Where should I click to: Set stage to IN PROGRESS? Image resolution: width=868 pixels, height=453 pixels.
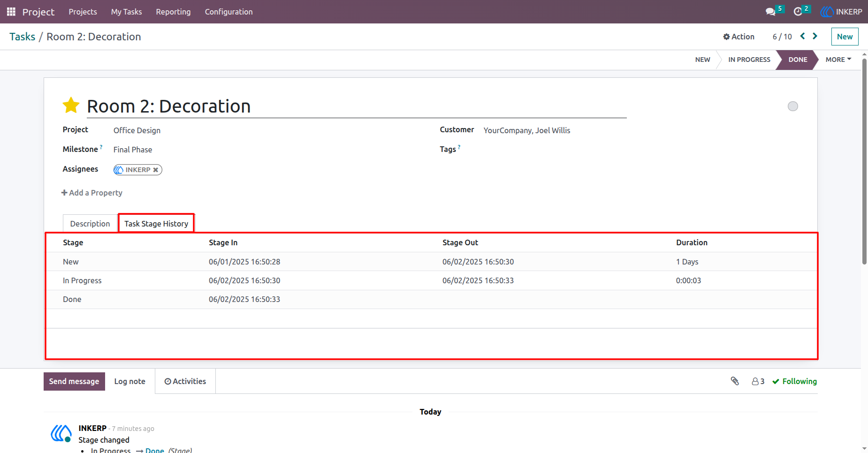tap(749, 60)
